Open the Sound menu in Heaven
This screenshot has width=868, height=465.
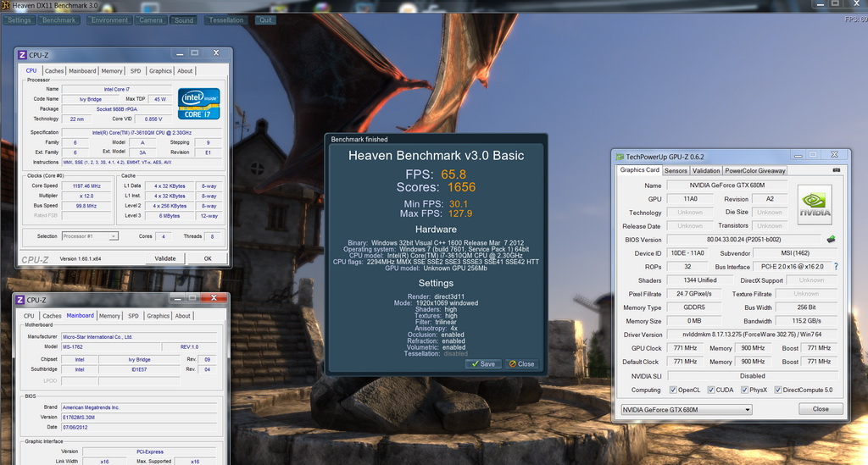tap(184, 20)
